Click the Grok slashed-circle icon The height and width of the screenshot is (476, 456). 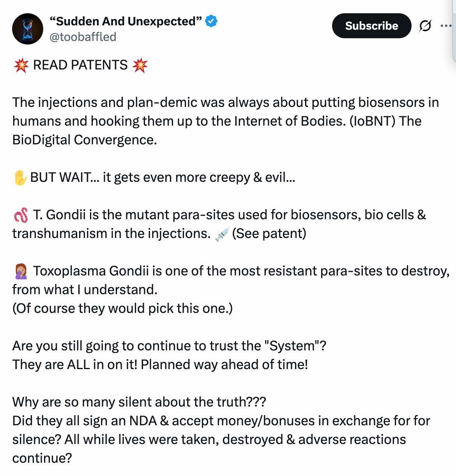[425, 26]
